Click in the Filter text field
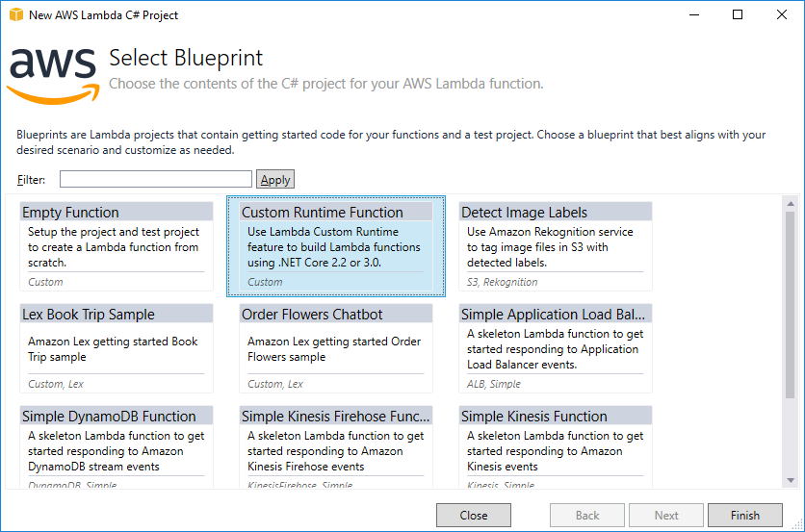 (156, 179)
